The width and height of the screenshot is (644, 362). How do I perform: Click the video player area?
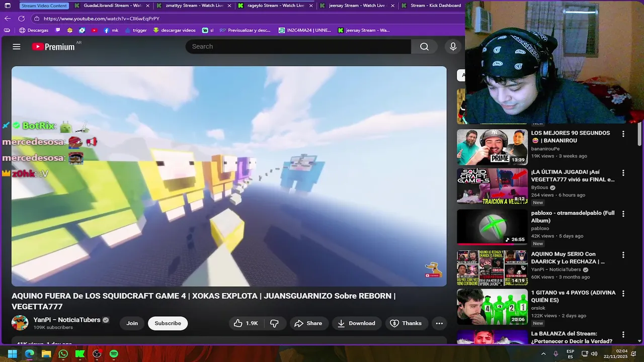click(x=229, y=176)
